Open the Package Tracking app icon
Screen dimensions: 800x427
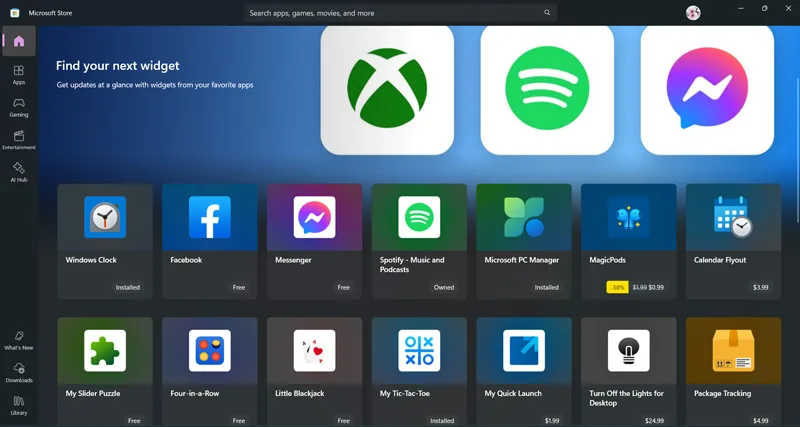733,350
